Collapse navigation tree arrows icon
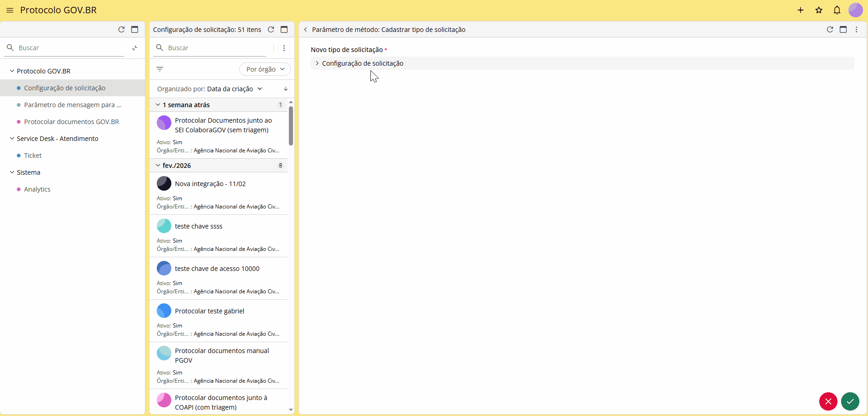868x416 pixels. click(135, 48)
